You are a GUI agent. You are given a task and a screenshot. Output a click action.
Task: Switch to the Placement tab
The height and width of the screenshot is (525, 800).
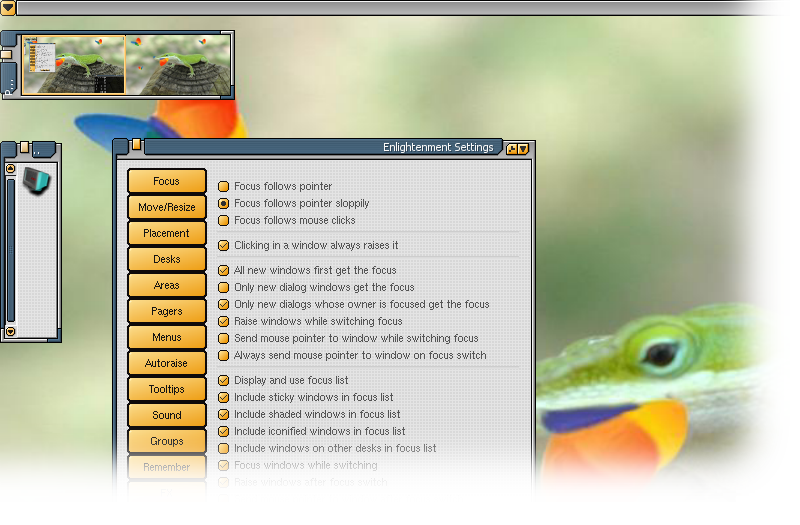coord(167,233)
